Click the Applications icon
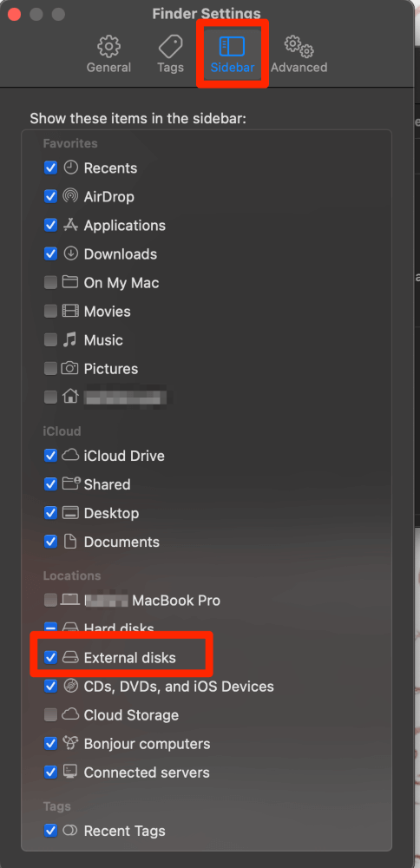Screen dimensions: 420x868 point(70,226)
